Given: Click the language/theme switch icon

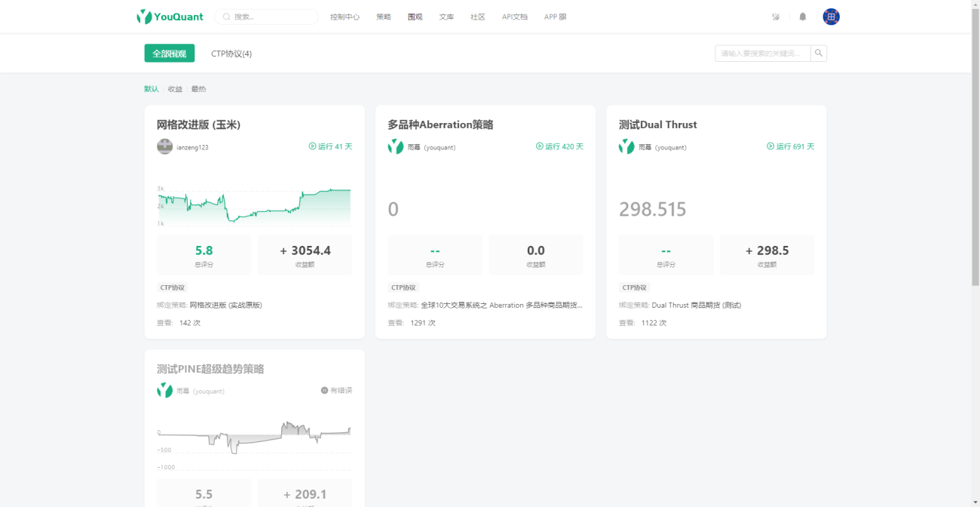Looking at the screenshot, I should 776,17.
